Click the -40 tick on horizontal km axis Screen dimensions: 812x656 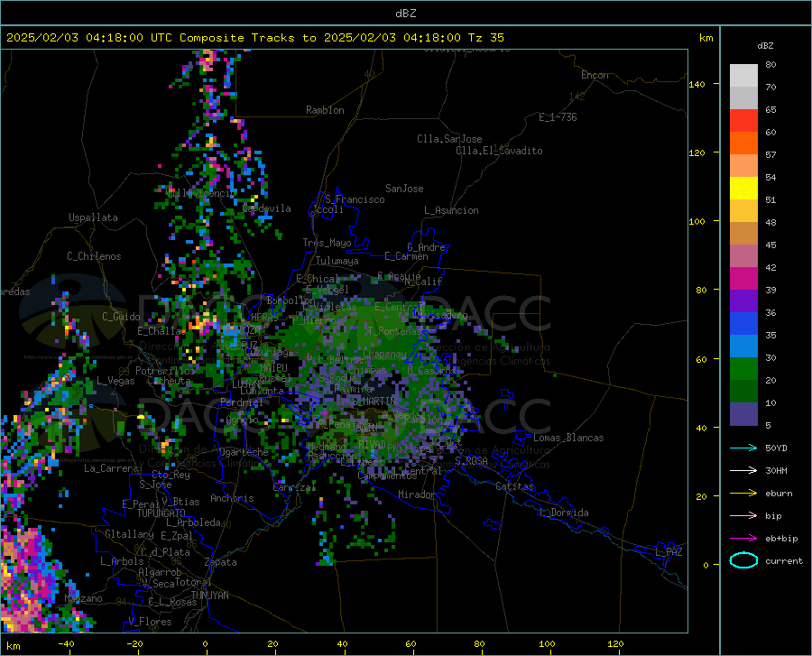66,644
